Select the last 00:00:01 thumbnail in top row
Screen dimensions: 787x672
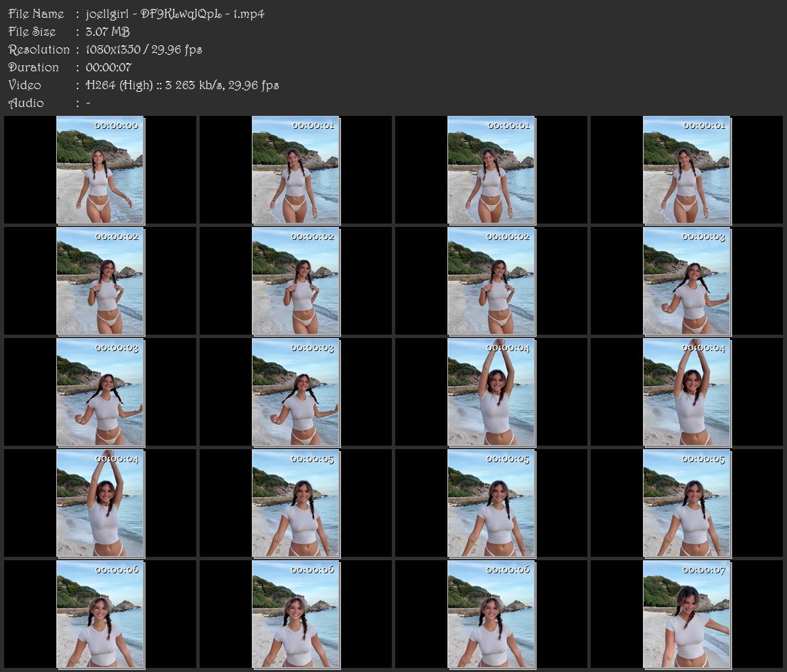point(687,170)
